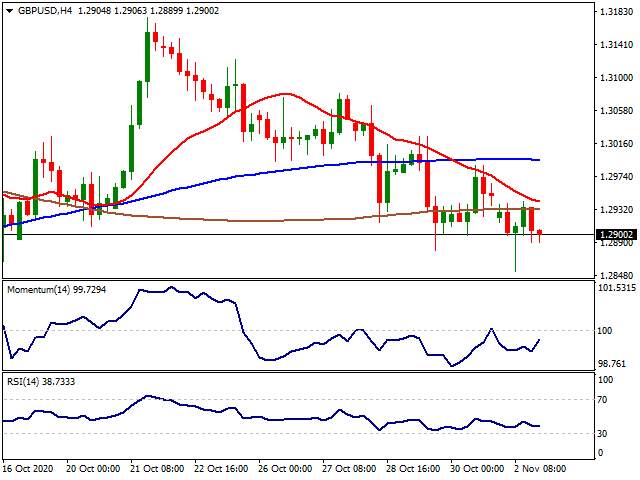Select the OHLC values 1.29048 1.29063 1.28899 1.29002
The image size is (640, 480).
point(148,11)
